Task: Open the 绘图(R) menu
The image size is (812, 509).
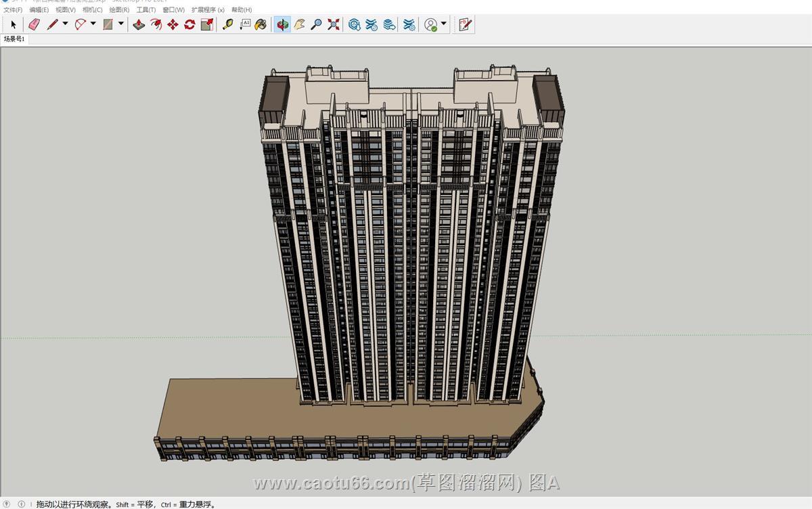Action: (119, 10)
